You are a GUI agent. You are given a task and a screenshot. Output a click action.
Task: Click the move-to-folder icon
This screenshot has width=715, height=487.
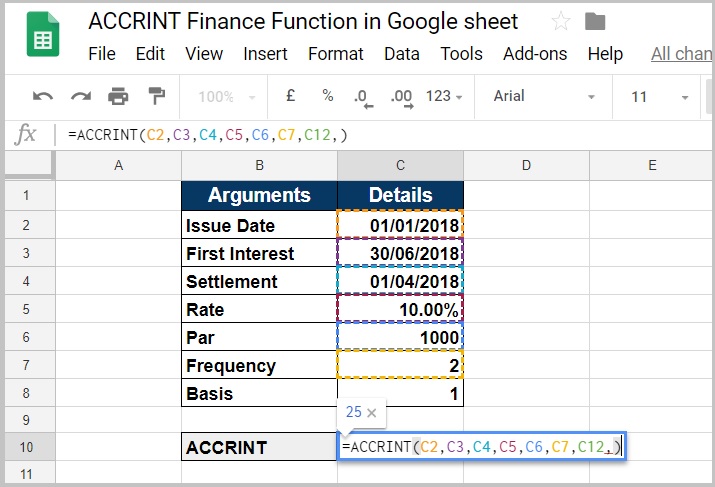click(595, 22)
